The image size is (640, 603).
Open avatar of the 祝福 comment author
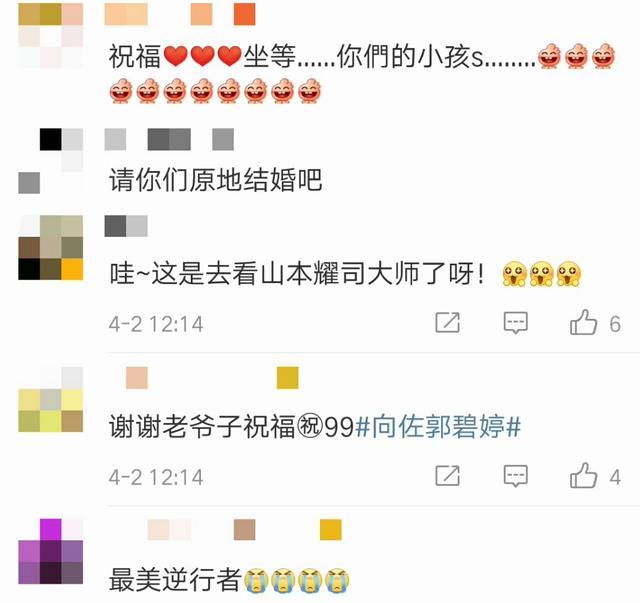tap(51, 36)
